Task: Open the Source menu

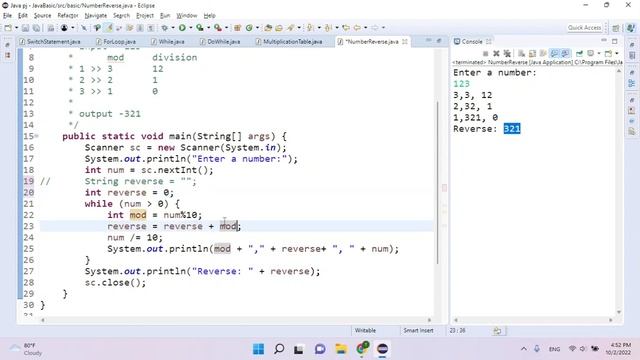Action: click(42, 16)
